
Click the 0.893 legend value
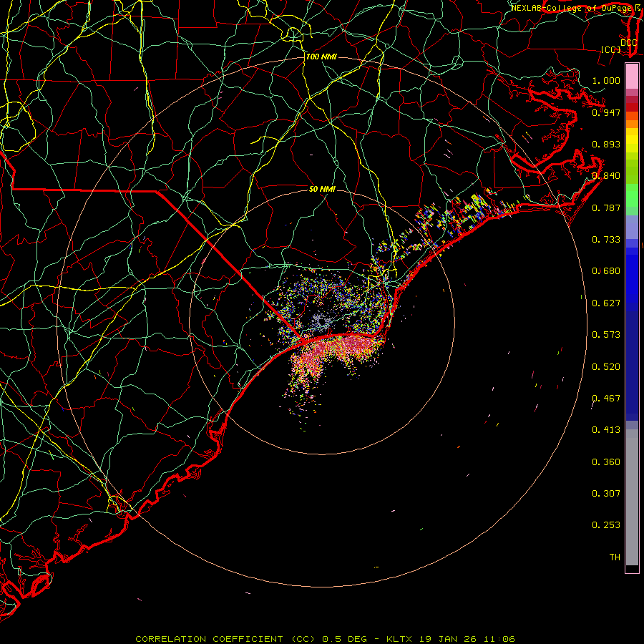[606, 144]
